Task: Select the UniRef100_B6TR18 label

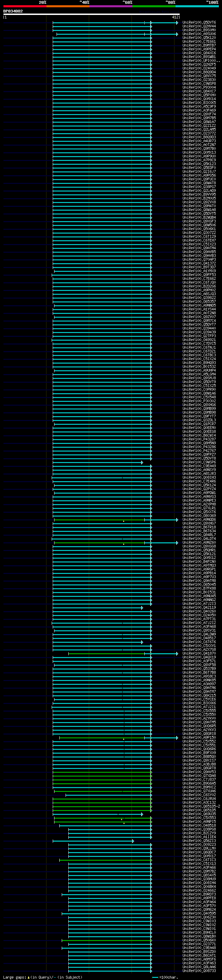Action: pyautogui.click(x=199, y=527)
